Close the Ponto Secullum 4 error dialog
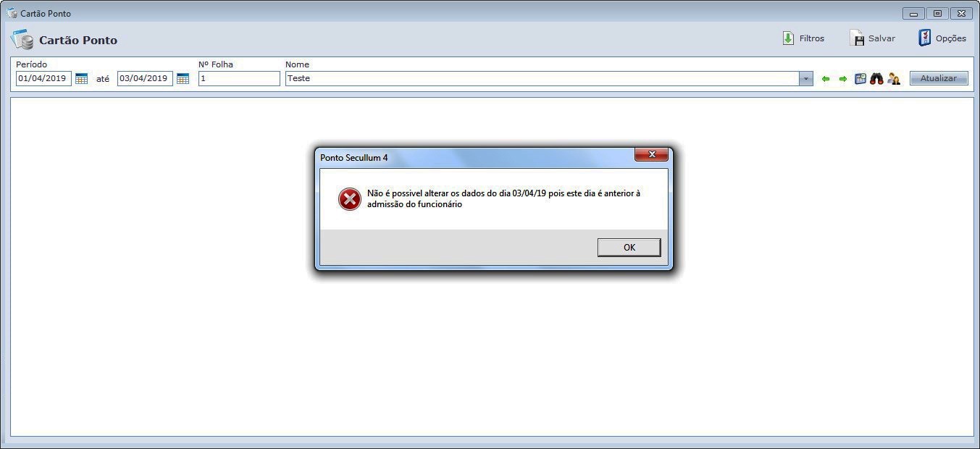The width and height of the screenshot is (980, 449). click(651, 154)
